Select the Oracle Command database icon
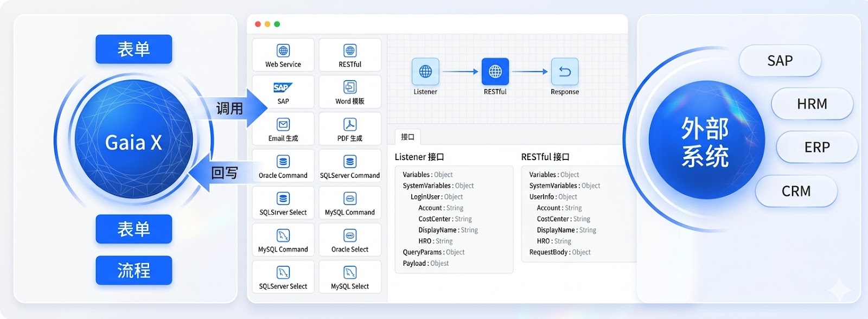The width and height of the screenshot is (868, 319). coord(283,162)
